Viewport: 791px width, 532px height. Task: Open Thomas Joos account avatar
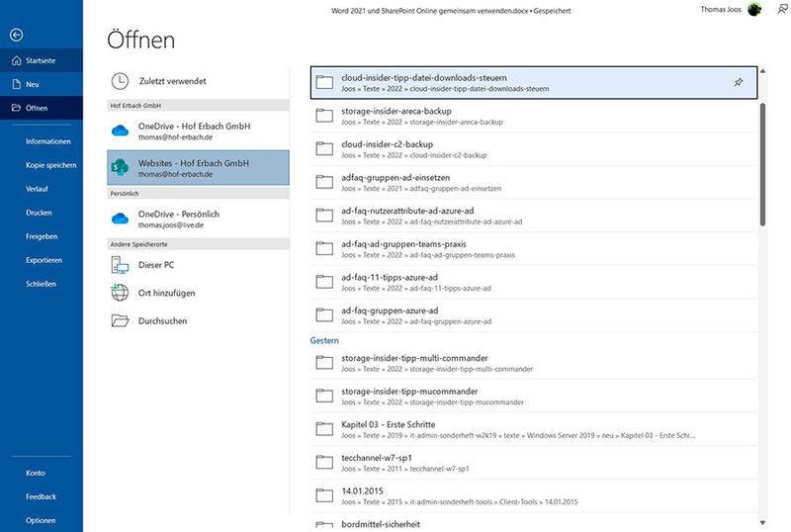(x=754, y=10)
